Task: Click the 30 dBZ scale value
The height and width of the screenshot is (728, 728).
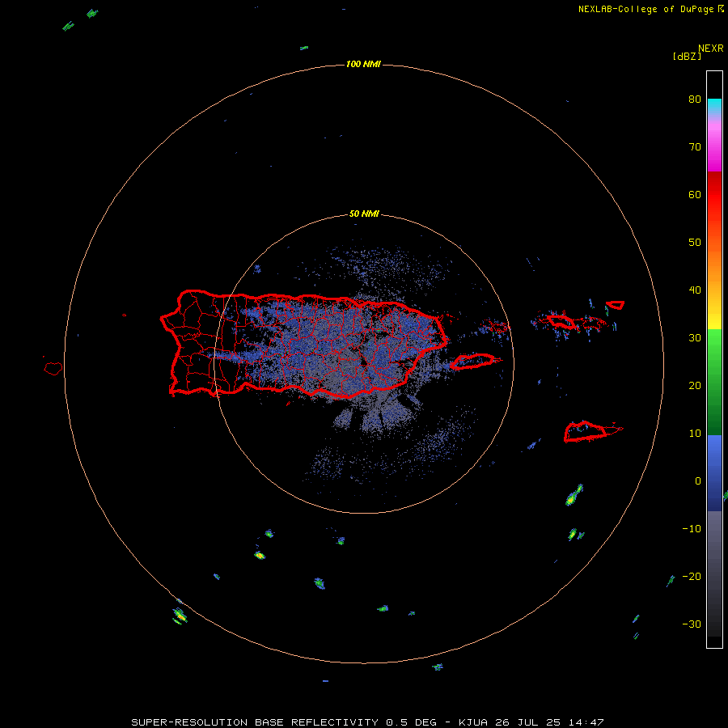Action: coord(695,338)
